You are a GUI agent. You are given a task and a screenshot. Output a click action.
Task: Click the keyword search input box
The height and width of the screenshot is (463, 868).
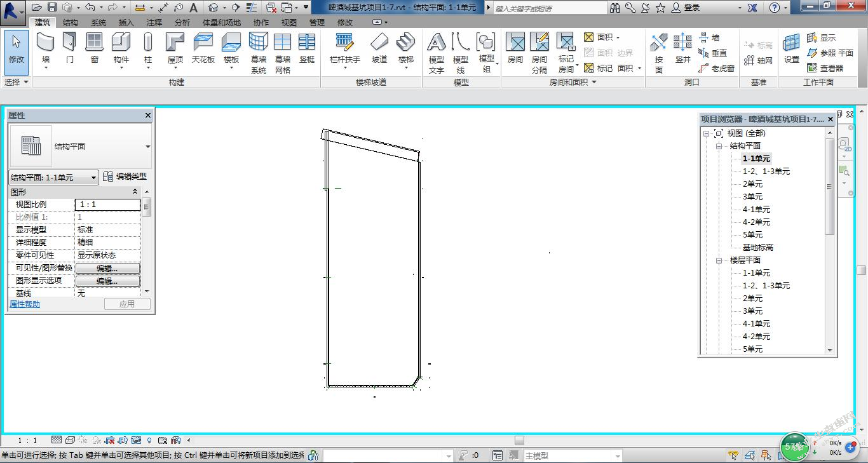(x=550, y=8)
